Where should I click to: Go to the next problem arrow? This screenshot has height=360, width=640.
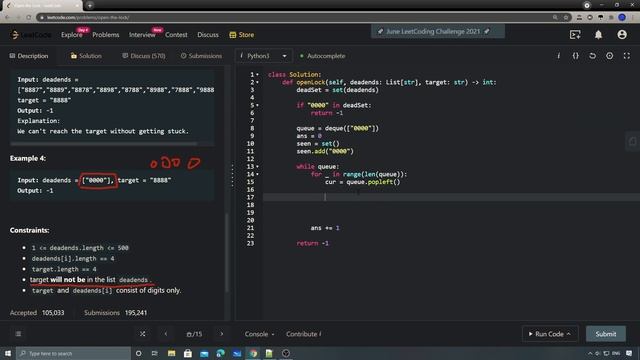tap(222, 334)
